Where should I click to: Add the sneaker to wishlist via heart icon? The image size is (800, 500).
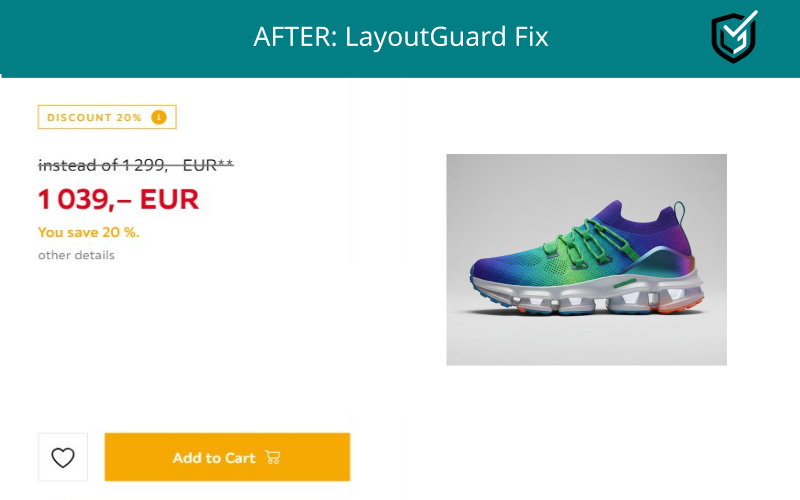point(63,457)
